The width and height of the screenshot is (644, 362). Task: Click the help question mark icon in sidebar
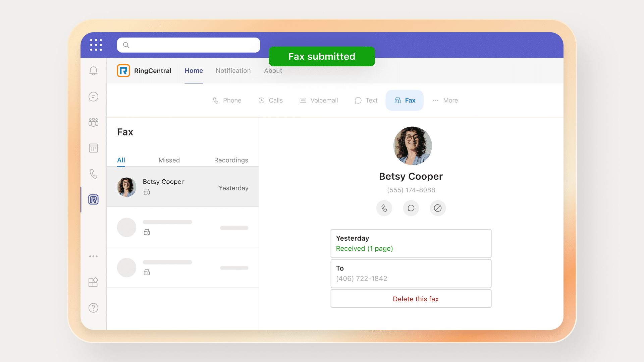click(93, 308)
